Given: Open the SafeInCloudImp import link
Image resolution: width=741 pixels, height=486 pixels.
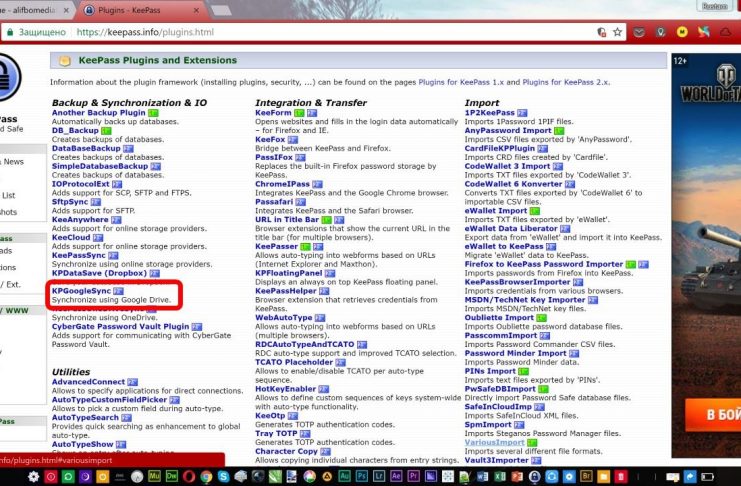Looking at the screenshot, I should [498, 407].
